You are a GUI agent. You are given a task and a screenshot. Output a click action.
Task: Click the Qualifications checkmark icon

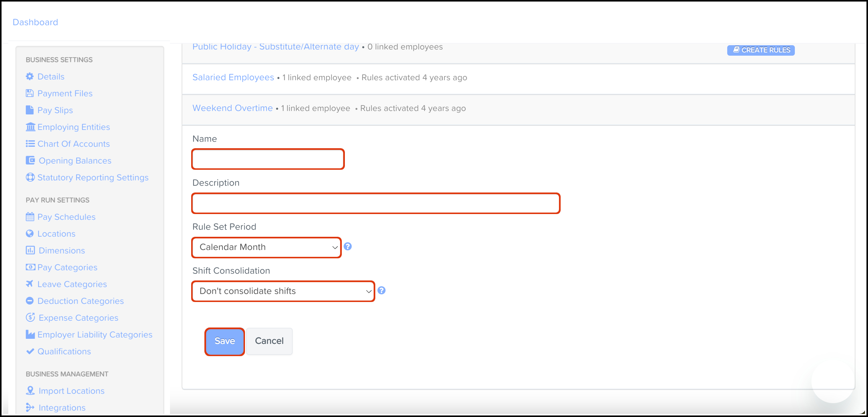[30, 351]
